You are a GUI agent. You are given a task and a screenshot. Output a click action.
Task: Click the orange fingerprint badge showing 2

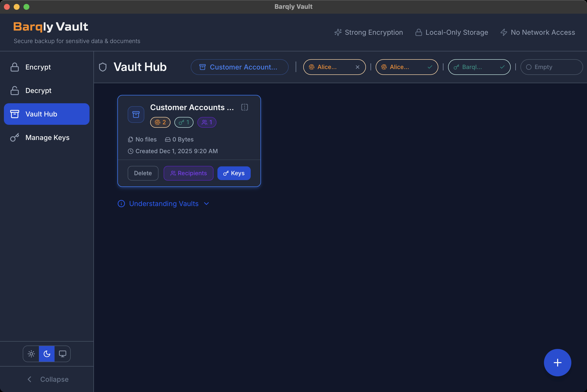(160, 122)
